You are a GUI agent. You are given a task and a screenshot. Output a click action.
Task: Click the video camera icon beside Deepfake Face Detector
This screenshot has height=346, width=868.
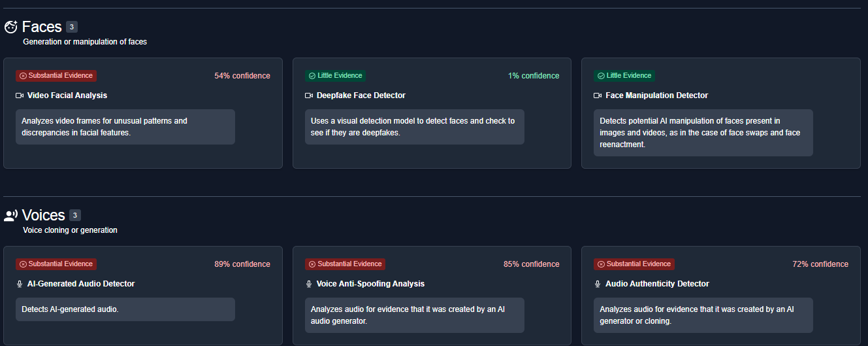pyautogui.click(x=309, y=95)
